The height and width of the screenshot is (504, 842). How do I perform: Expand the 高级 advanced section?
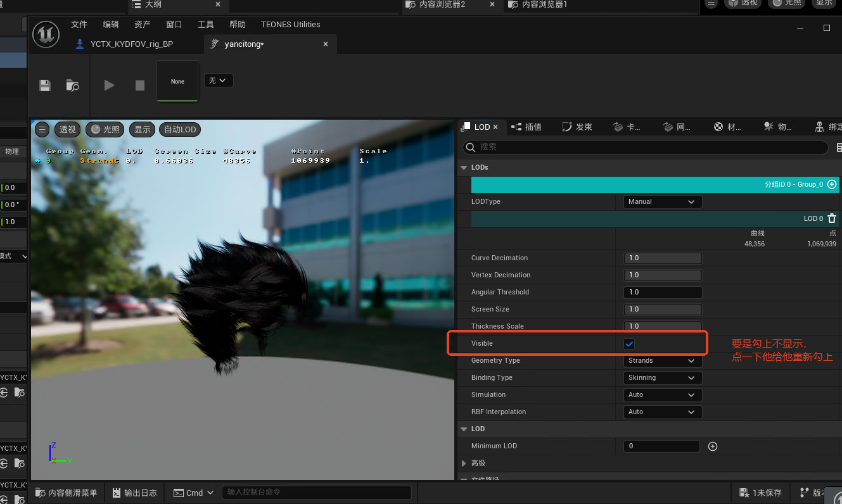[x=464, y=463]
